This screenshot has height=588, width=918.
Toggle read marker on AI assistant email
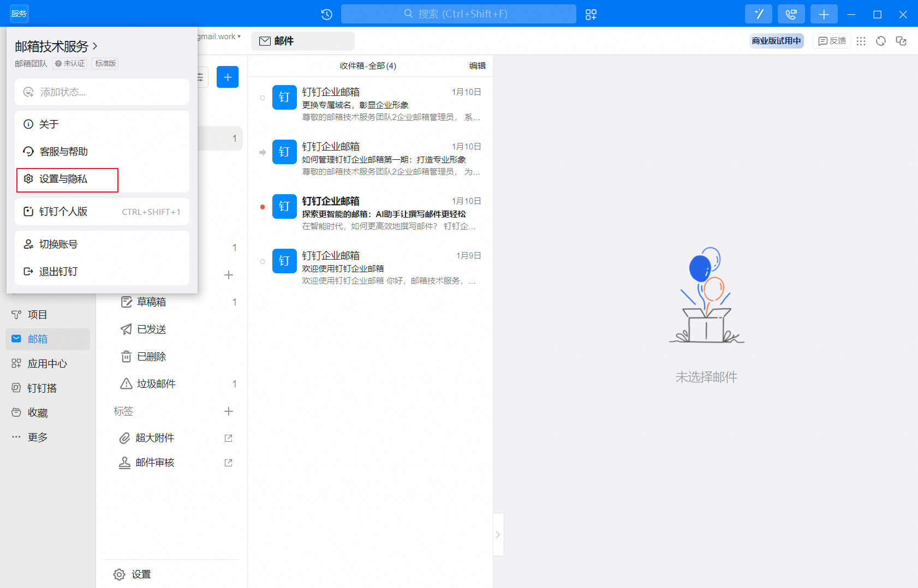(263, 207)
